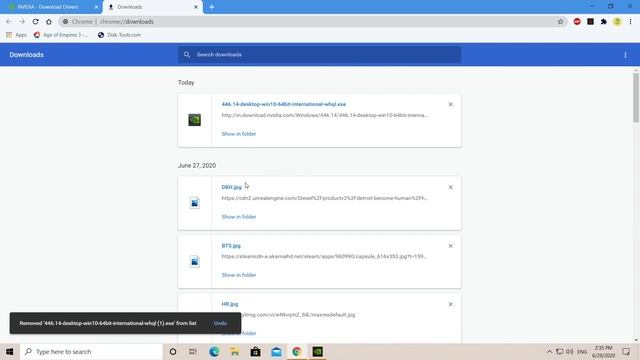Show 446.14 driver exe in folder
Viewport: 640px width, 360px height.
tap(239, 134)
